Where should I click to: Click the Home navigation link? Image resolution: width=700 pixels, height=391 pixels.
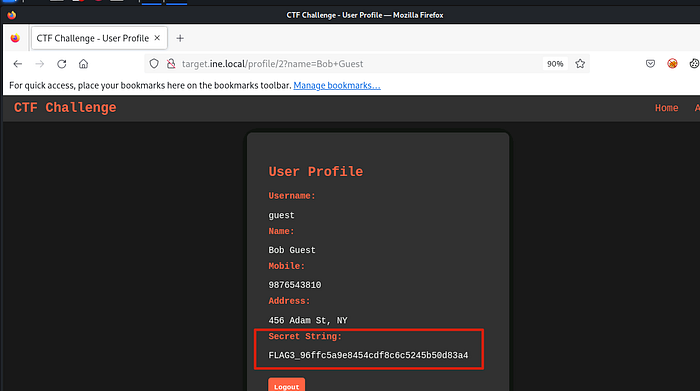667,108
